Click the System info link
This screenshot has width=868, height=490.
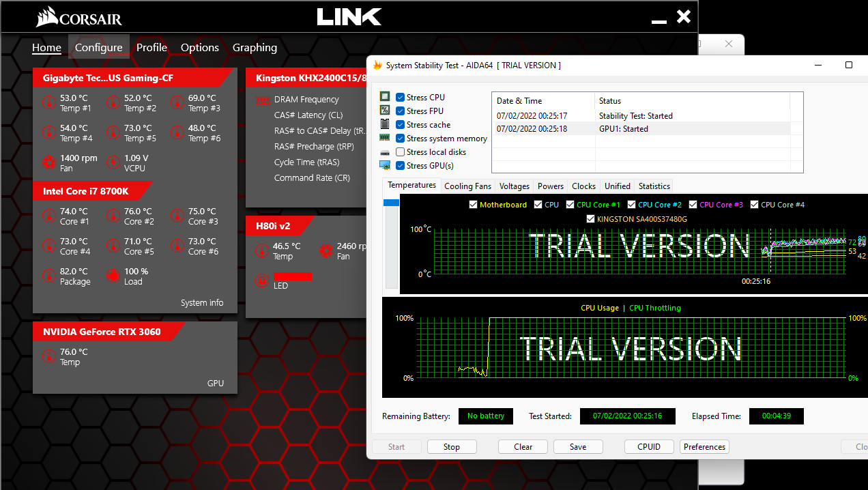[202, 303]
